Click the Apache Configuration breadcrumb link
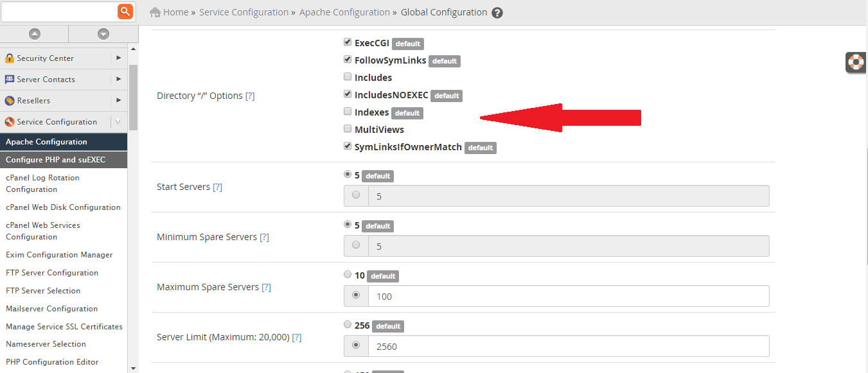The width and height of the screenshot is (868, 373). 344,12
